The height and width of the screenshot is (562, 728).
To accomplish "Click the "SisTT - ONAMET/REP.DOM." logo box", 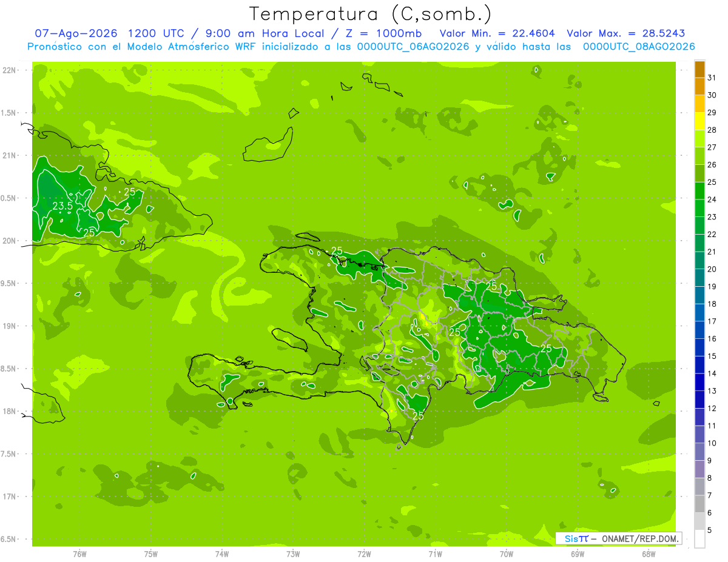I will [618, 538].
